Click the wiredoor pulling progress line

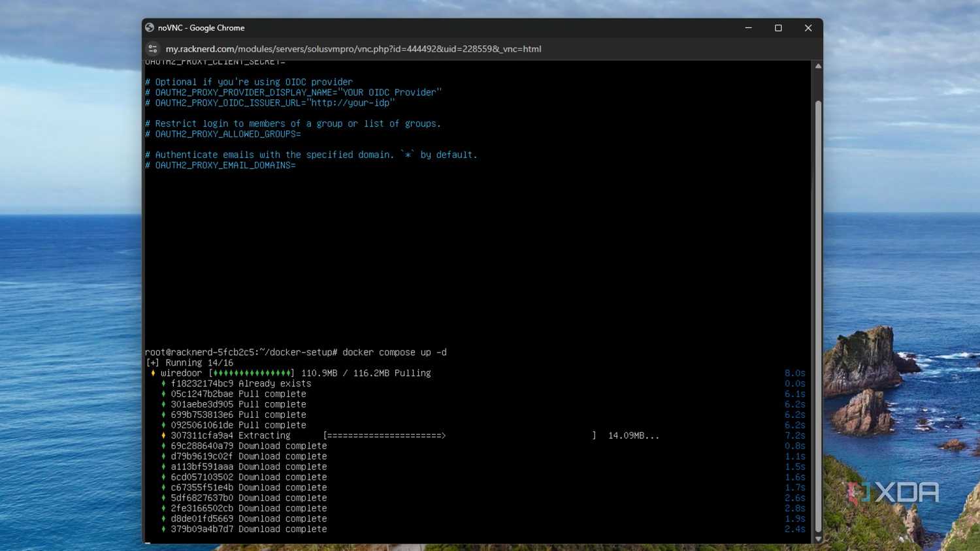click(x=291, y=373)
